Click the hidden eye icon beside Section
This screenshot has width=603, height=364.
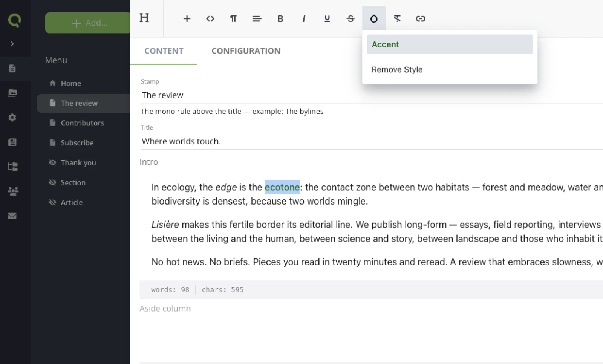(52, 182)
